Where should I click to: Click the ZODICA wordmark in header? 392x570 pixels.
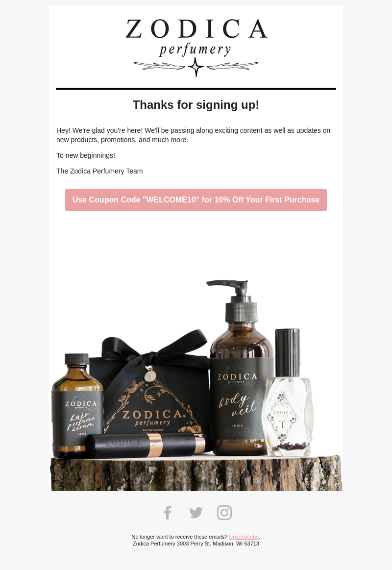(x=196, y=29)
